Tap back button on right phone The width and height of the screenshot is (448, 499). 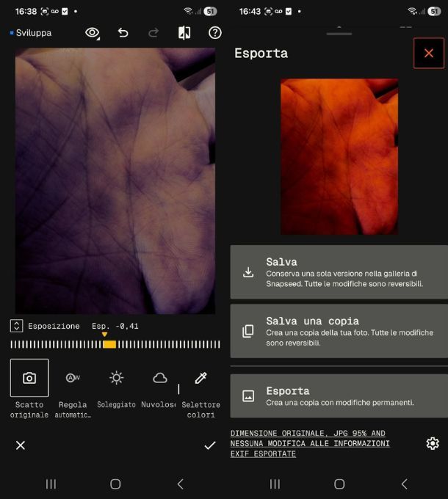click(x=405, y=484)
